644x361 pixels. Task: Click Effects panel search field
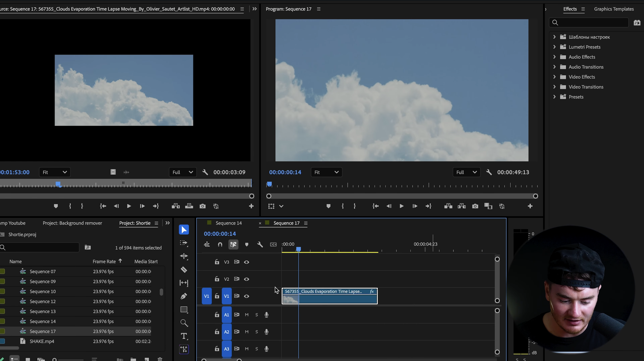(x=589, y=23)
